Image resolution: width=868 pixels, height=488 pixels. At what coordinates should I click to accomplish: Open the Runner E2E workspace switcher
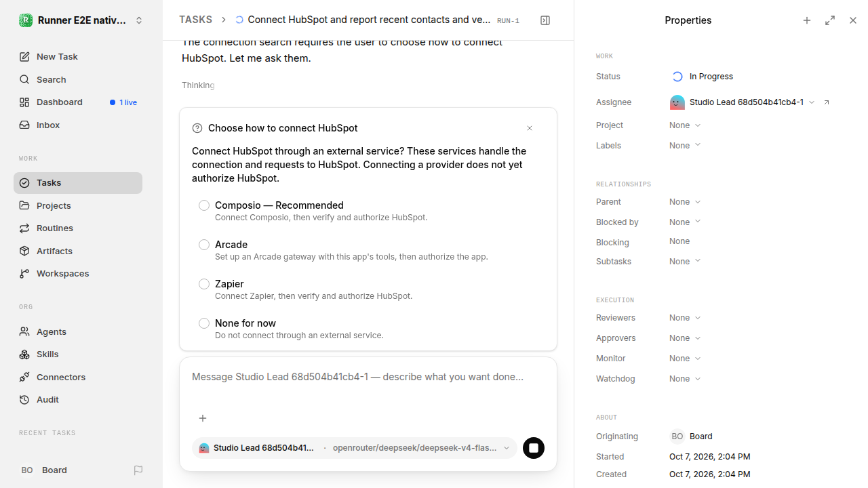81,20
